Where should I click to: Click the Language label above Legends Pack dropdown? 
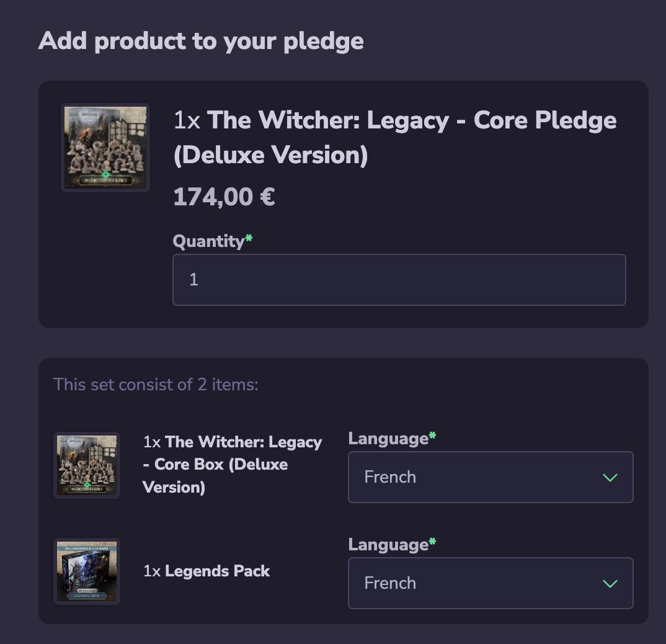(388, 545)
